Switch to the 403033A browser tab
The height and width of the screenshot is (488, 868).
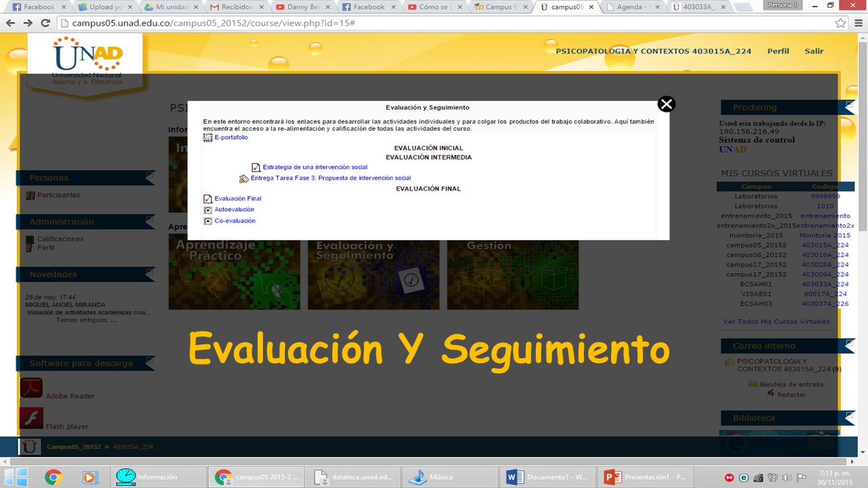(x=696, y=7)
